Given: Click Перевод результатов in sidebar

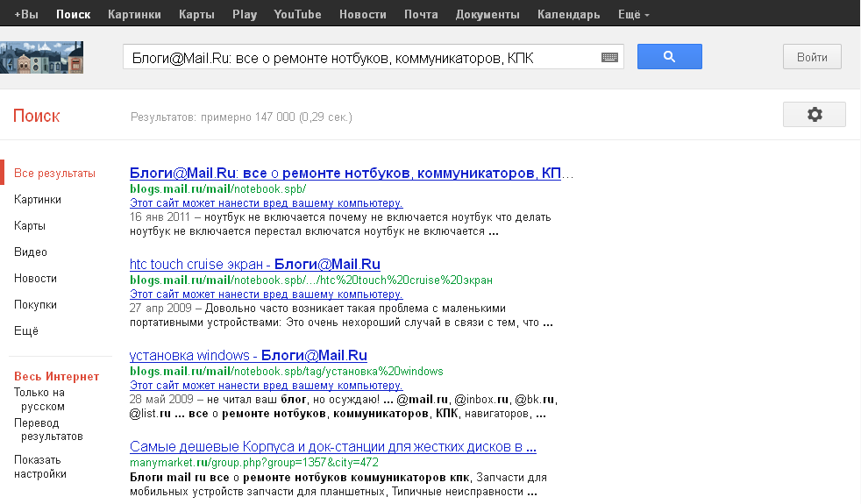Looking at the screenshot, I should pyautogui.click(x=48, y=429).
